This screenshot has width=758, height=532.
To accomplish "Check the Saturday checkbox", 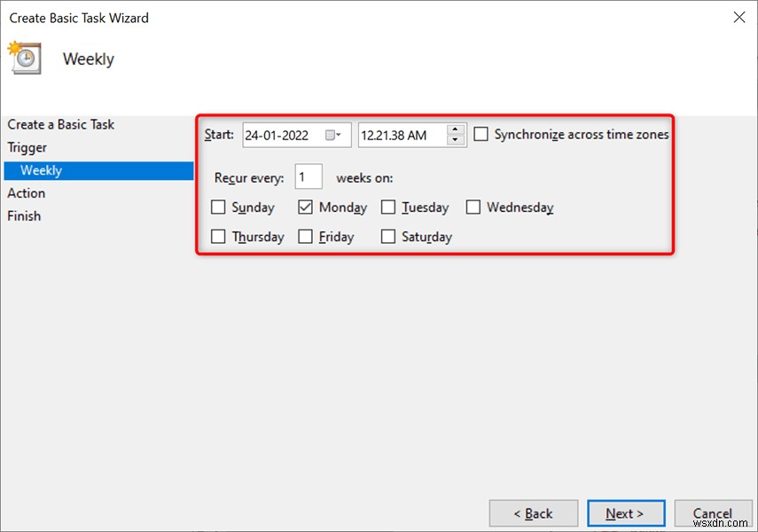I will tap(387, 237).
